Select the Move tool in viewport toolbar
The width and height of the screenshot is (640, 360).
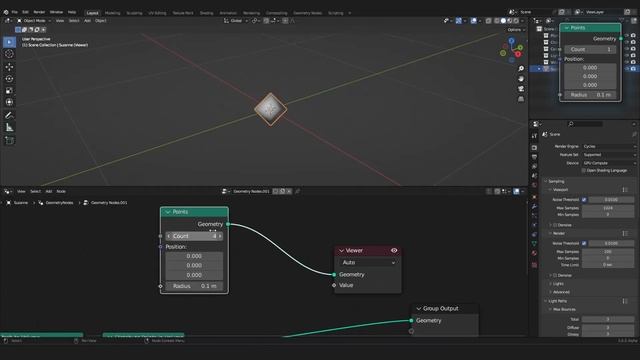(9, 67)
